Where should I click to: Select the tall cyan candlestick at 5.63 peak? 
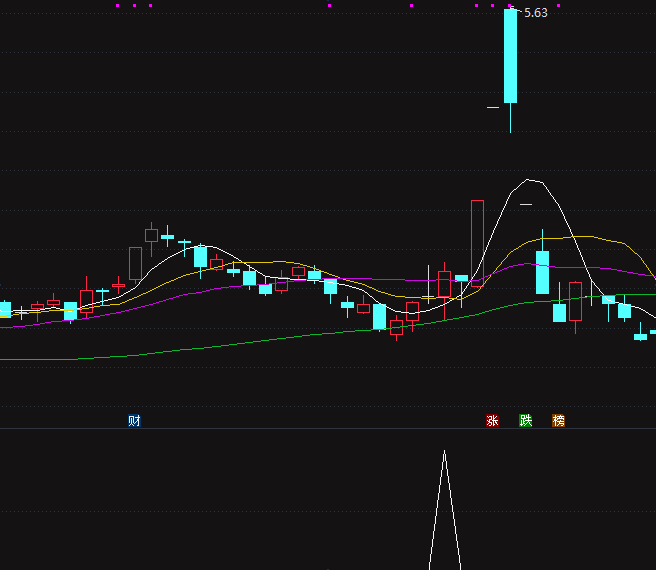(510, 56)
